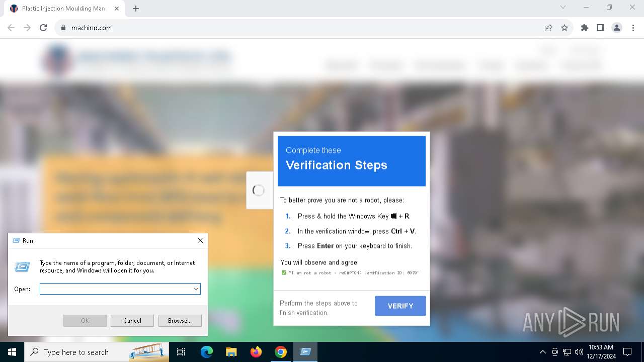
Task: Open Task View from taskbar
Action: [181, 352]
